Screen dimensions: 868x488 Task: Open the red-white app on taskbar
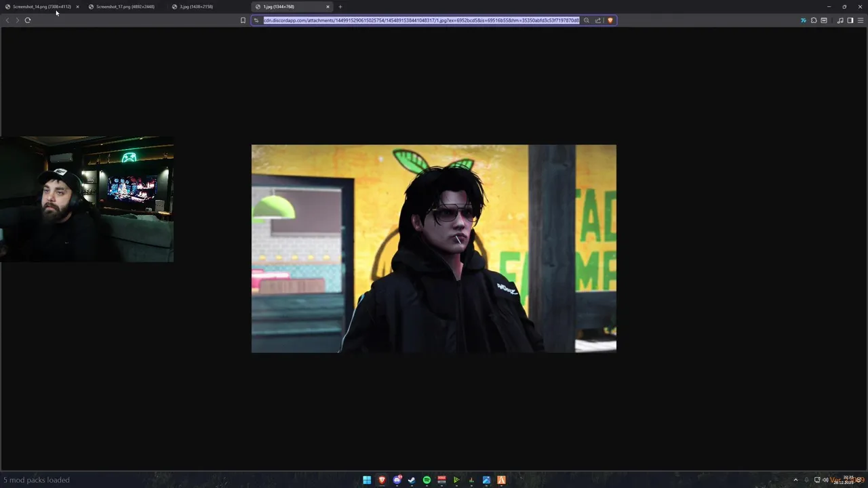click(441, 480)
